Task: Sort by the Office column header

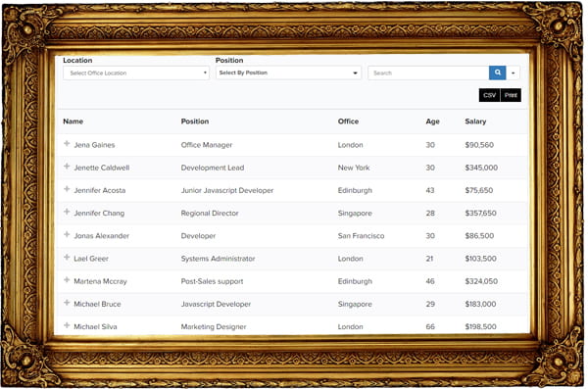Action: 348,122
